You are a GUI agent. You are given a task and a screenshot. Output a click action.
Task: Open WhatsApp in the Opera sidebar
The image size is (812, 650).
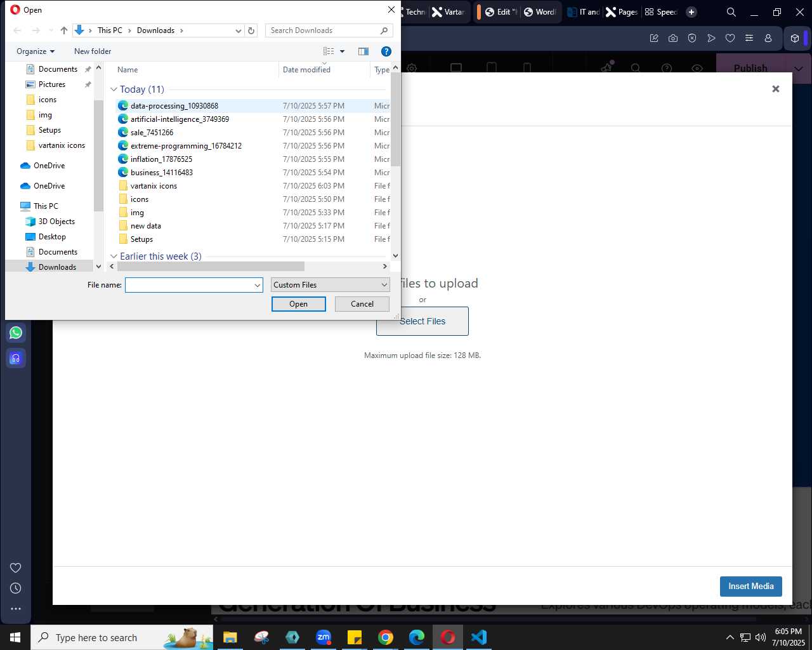point(16,333)
